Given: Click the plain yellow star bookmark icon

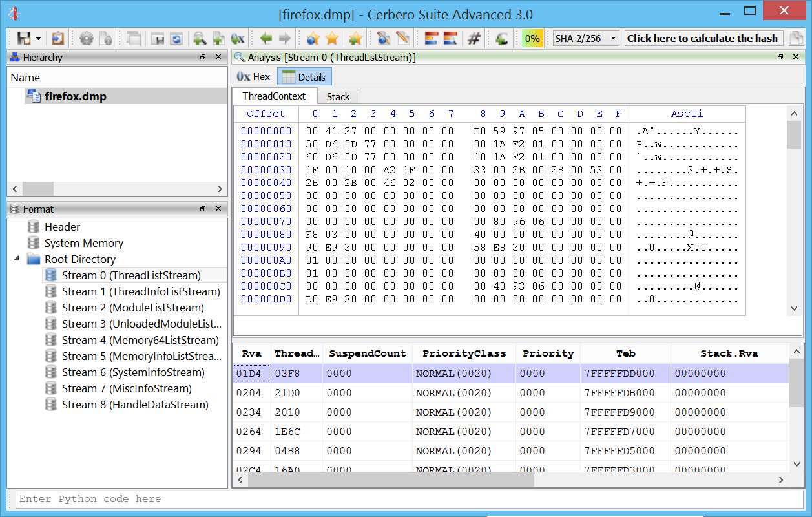Looking at the screenshot, I should point(332,38).
